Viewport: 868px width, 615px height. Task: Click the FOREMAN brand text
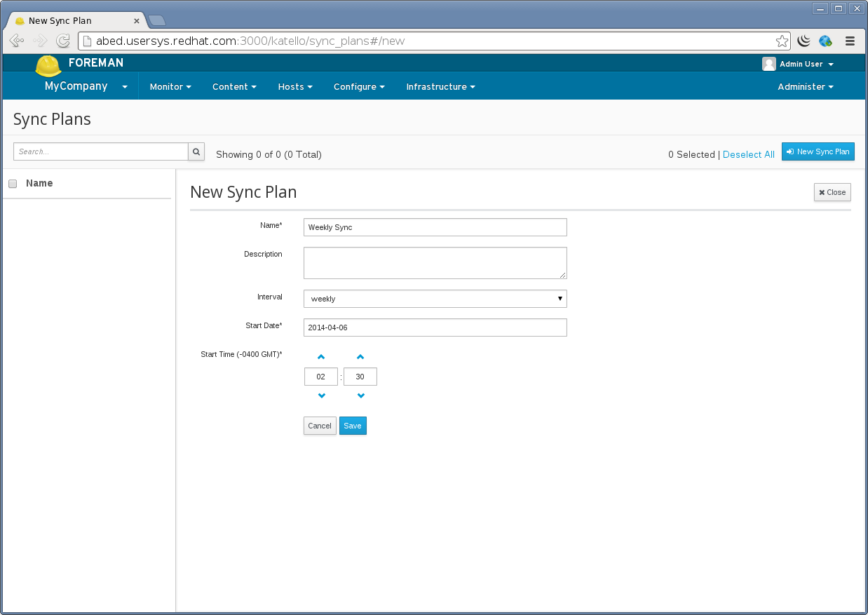[96, 63]
